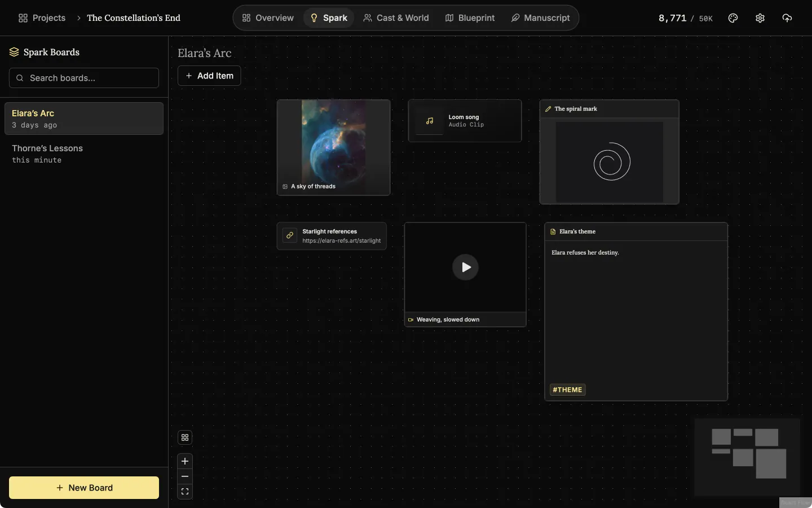The image size is (812, 508).
Task: Click the pencil icon on The spiral mark
Action: pos(548,109)
